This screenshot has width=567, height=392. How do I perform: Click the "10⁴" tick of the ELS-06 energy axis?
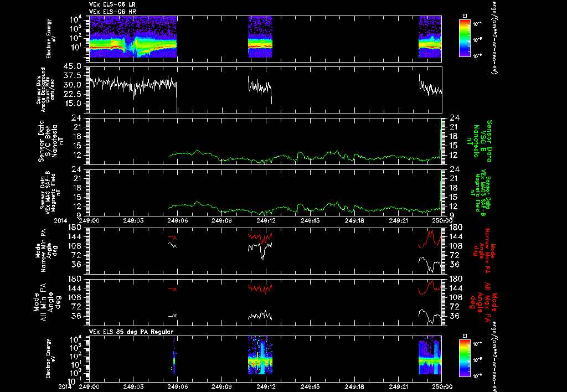point(77,19)
